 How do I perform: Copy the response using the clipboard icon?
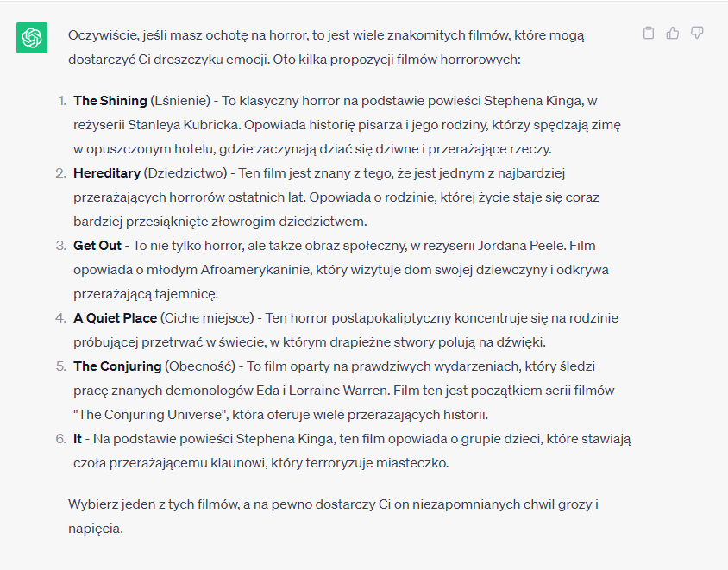pyautogui.click(x=649, y=33)
